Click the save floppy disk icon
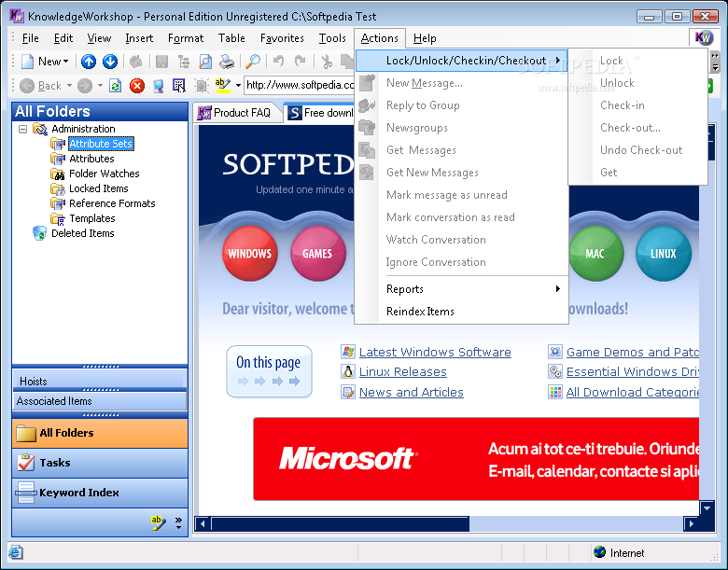This screenshot has height=570, width=728. click(161, 62)
